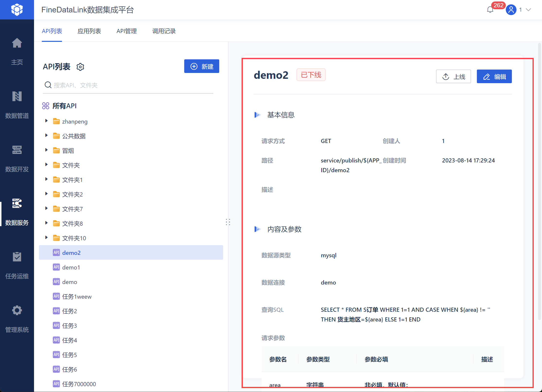This screenshot has height=392, width=542.
Task: Click the search magnifier icon
Action: point(48,85)
